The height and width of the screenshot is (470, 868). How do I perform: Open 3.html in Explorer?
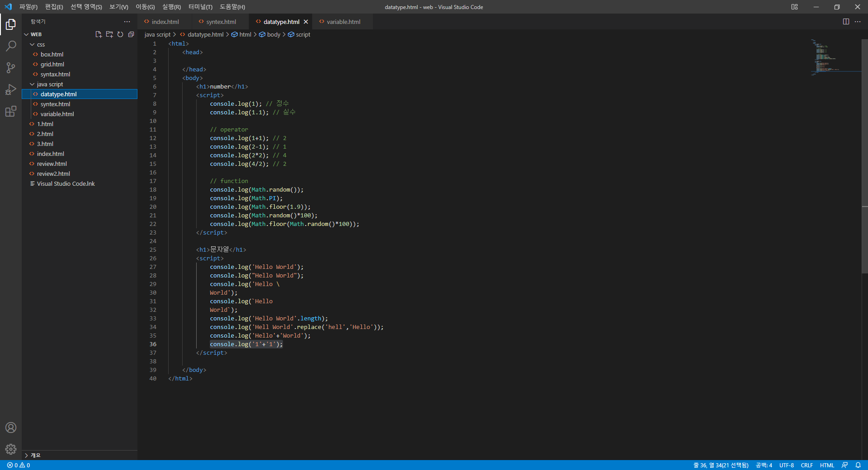(80, 144)
